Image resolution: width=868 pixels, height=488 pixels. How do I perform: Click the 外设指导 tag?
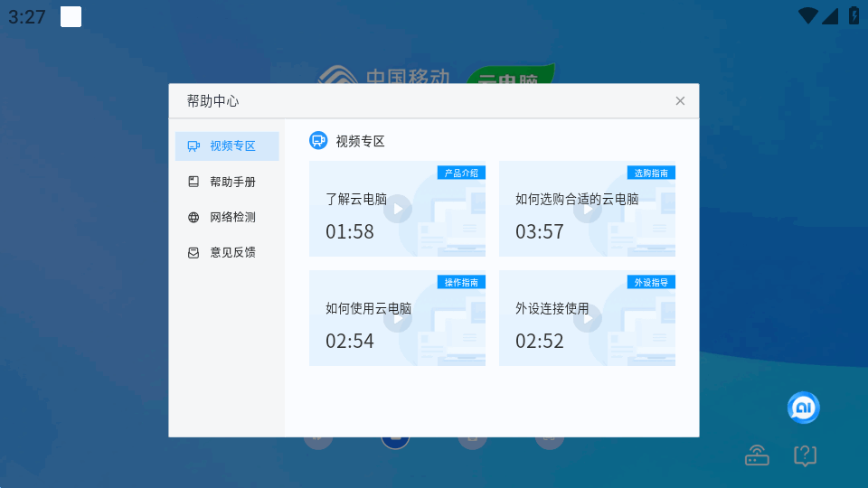pyautogui.click(x=651, y=282)
